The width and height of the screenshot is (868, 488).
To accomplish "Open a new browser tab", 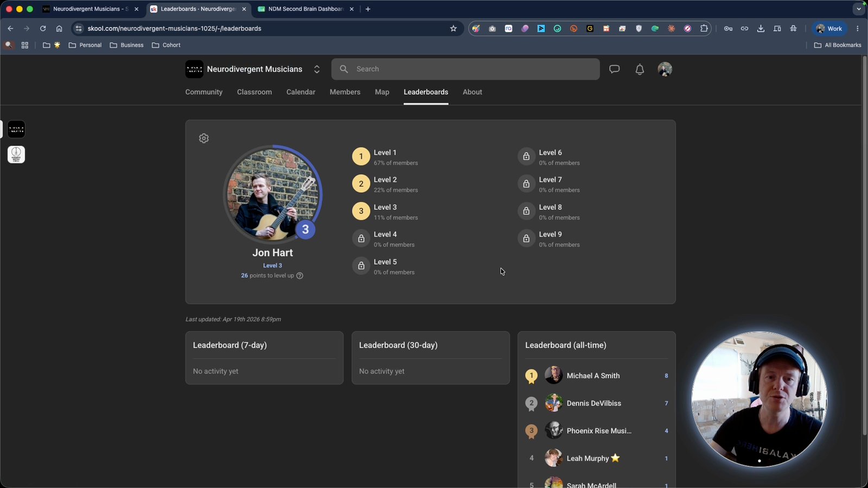I will (368, 9).
